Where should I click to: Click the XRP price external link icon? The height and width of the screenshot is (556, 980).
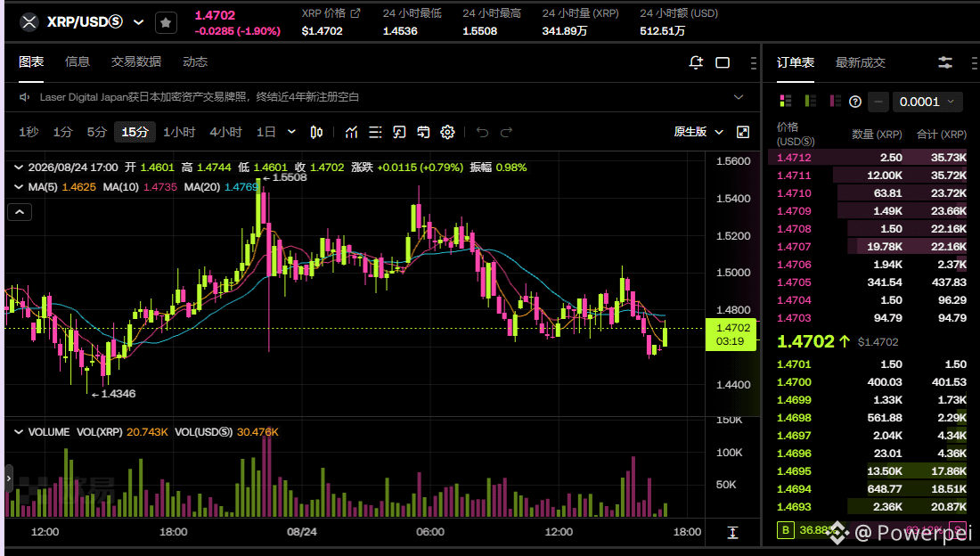355,13
